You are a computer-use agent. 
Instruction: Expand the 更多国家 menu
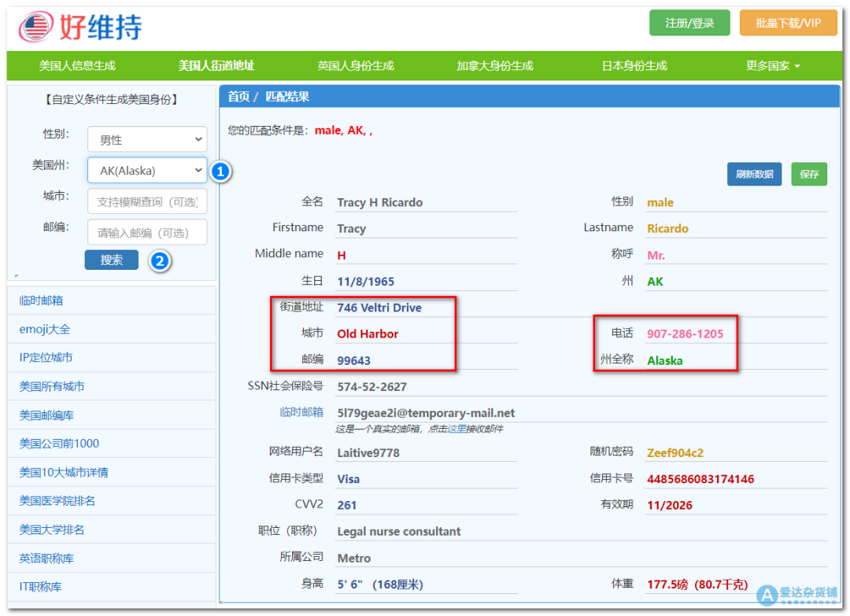773,66
